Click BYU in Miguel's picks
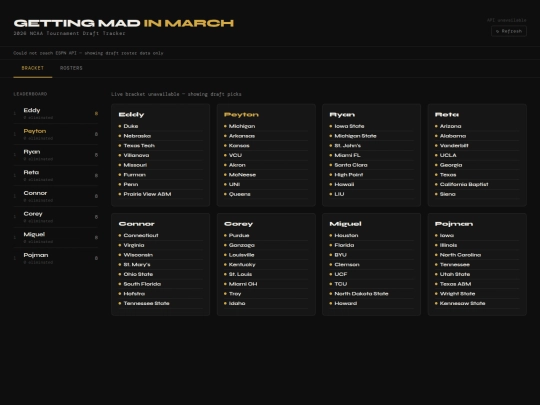Screen dimensions: 540x405 [x=341, y=255]
